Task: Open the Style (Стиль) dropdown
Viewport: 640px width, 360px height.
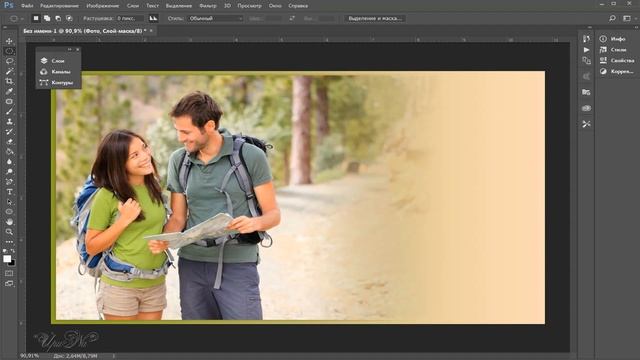Action: point(215,18)
